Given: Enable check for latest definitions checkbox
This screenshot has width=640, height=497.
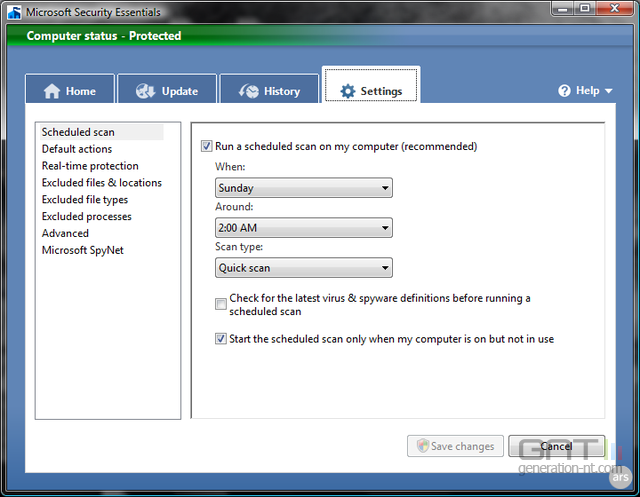Looking at the screenshot, I should 221,304.
